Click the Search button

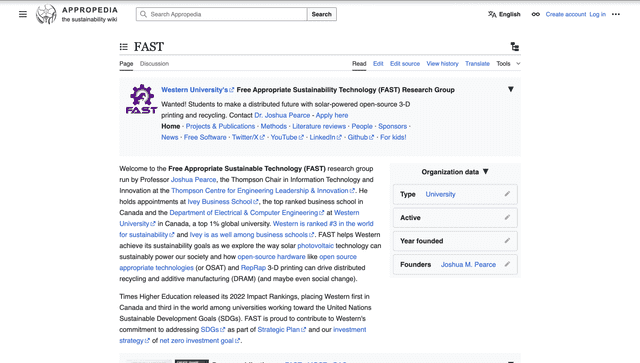point(322,14)
